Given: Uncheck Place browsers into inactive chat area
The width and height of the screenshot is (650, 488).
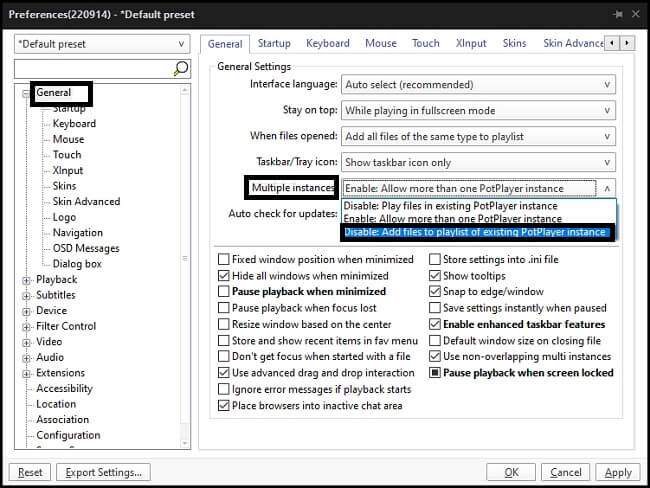Looking at the screenshot, I should [223, 405].
